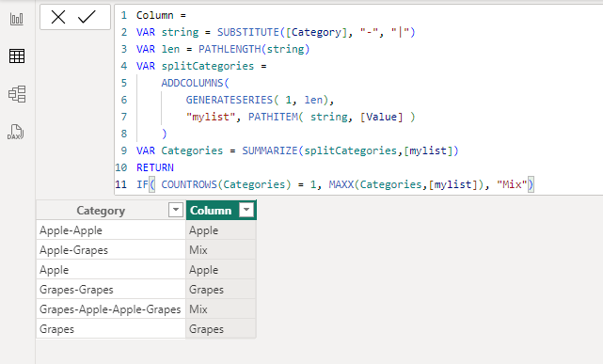
Task: Open the Model view icon
Action: click(17, 94)
